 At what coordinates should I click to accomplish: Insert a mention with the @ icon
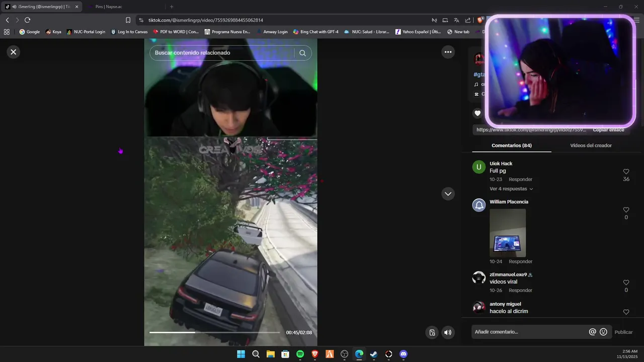click(x=592, y=332)
